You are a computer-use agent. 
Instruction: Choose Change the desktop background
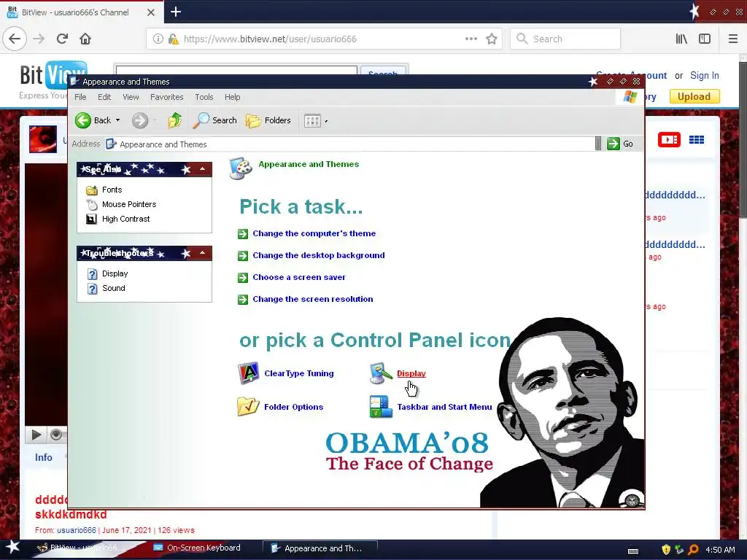click(x=319, y=255)
